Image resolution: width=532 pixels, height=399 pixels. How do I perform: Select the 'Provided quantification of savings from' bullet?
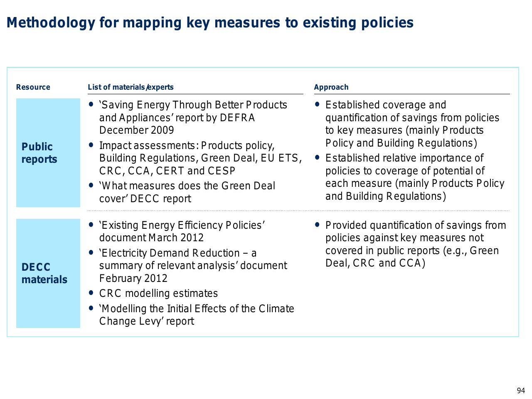411,244
